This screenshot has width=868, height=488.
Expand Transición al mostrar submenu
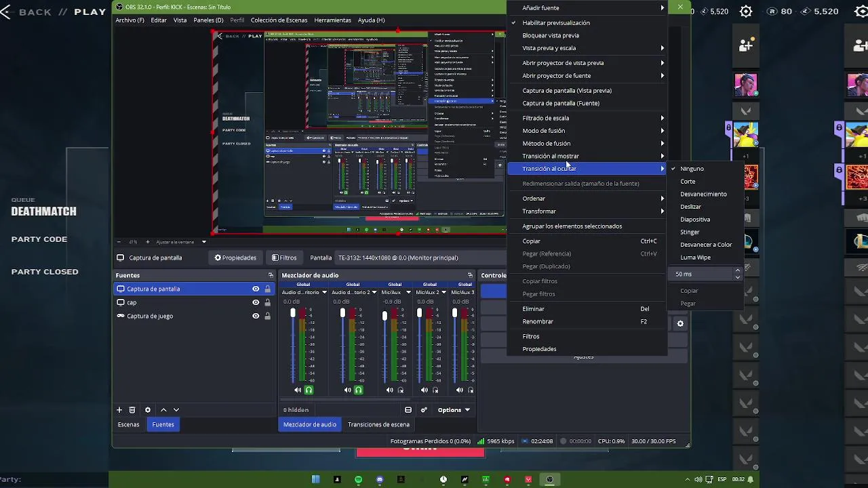click(587, 156)
